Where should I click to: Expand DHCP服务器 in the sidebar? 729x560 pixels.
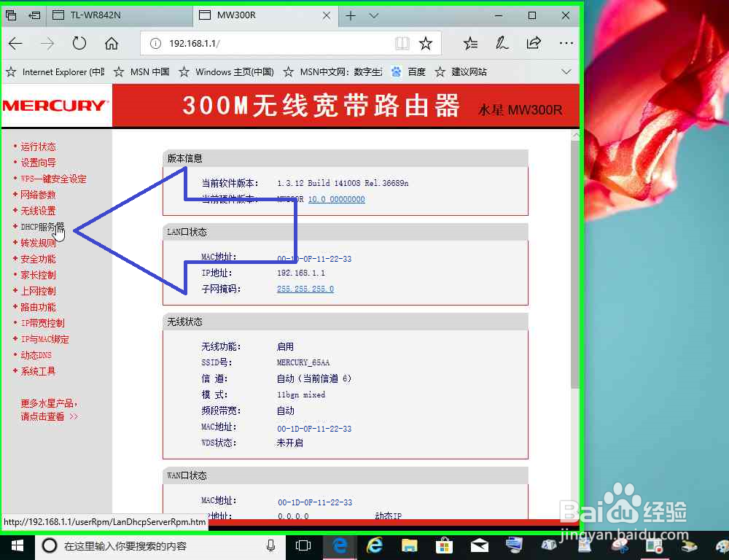(x=42, y=227)
